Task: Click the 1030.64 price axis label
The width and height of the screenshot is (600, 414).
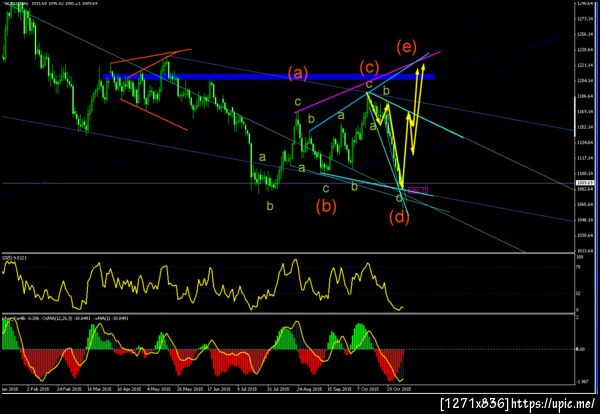Action: [x=585, y=235]
